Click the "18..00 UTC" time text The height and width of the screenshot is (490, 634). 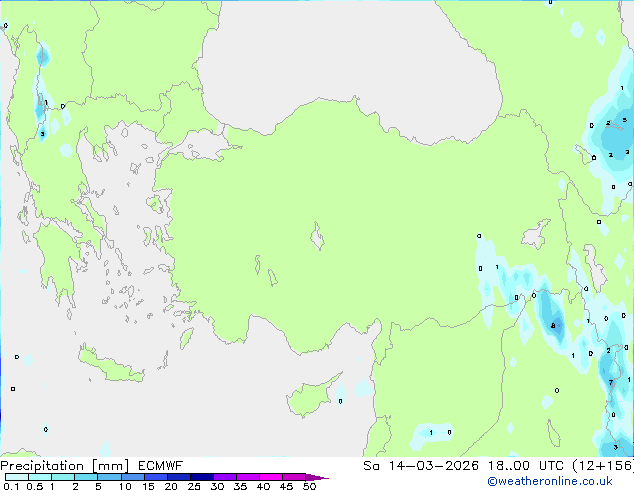click(526, 466)
